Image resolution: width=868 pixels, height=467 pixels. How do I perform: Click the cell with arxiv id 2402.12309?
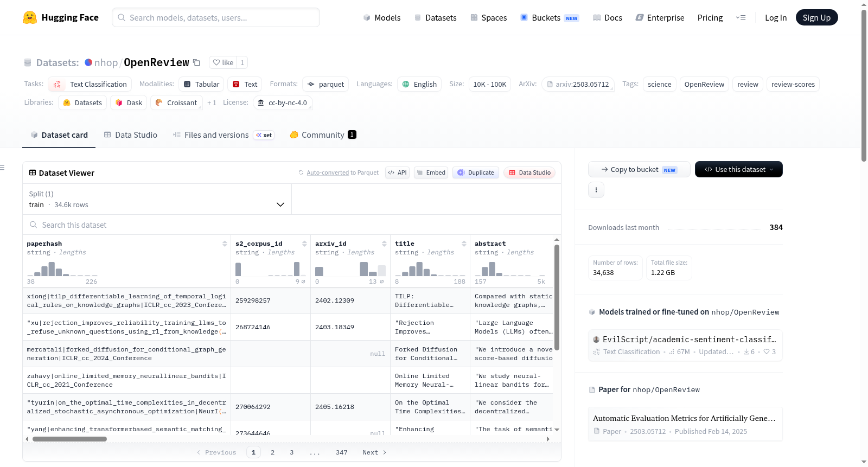point(350,300)
